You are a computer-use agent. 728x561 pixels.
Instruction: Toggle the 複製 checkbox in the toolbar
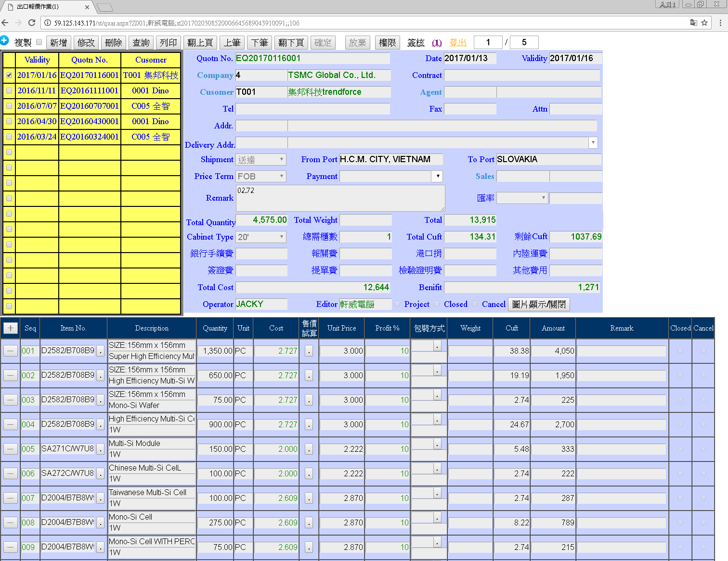tap(39, 42)
